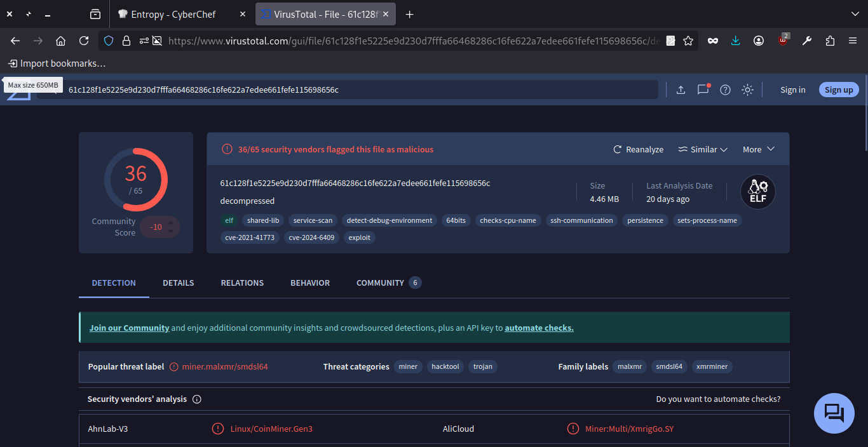This screenshot has height=447, width=868.
Task: Vote up the community score arrow
Action: (171, 223)
